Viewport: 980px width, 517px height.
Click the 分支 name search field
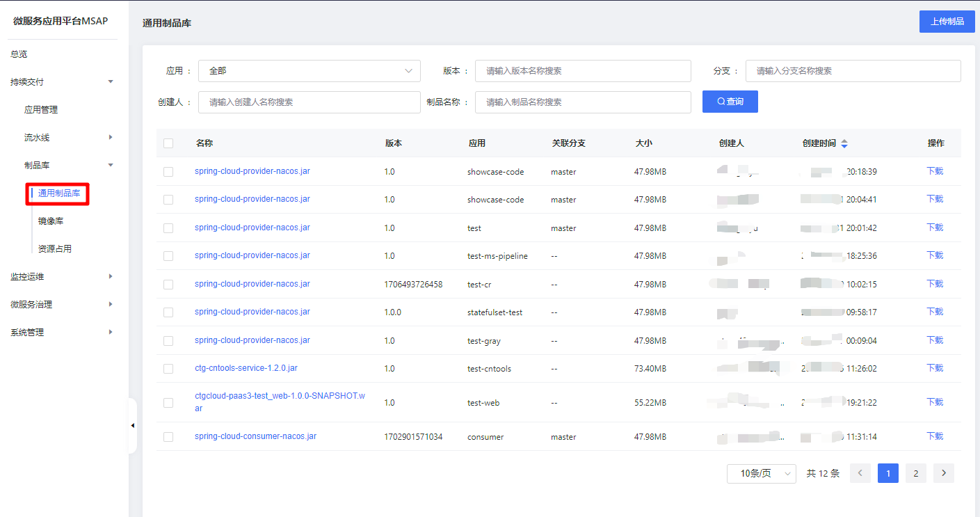pyautogui.click(x=853, y=71)
